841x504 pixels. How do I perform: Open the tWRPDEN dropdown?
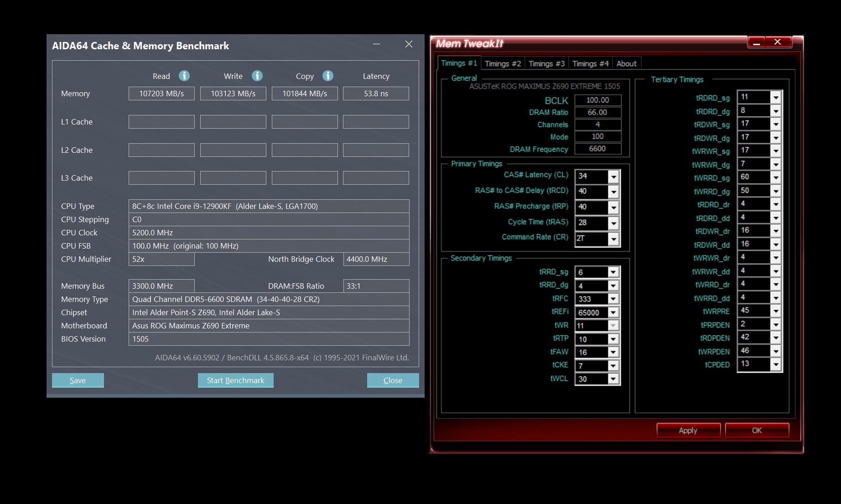click(x=776, y=351)
